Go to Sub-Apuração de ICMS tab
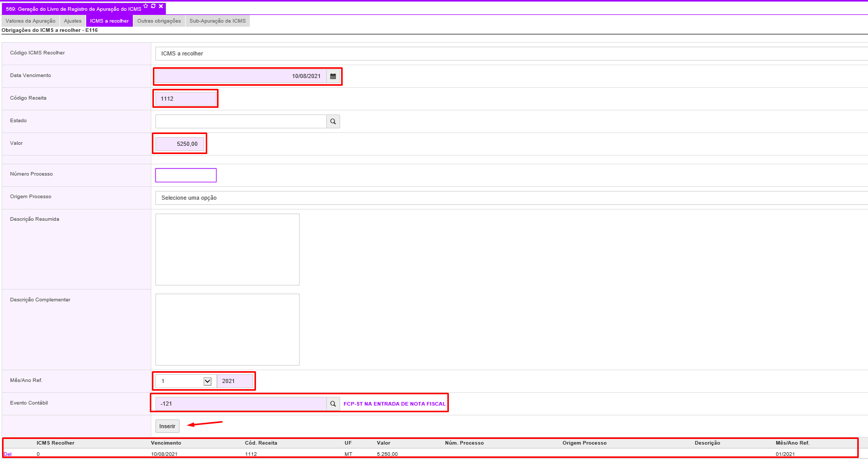 218,21
